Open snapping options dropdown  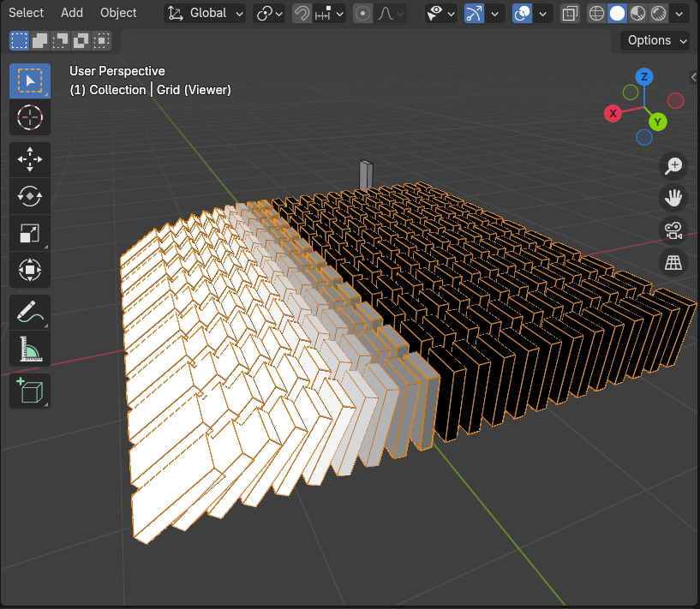pos(331,14)
